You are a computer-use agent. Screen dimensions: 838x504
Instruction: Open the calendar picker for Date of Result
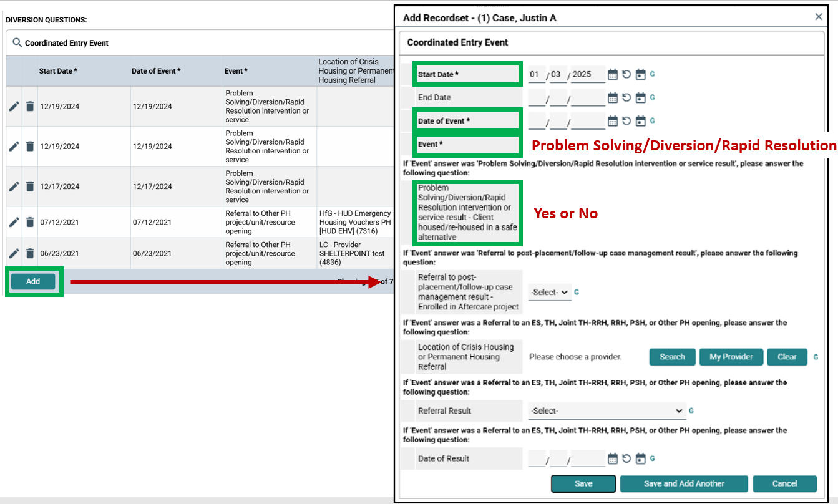point(613,458)
